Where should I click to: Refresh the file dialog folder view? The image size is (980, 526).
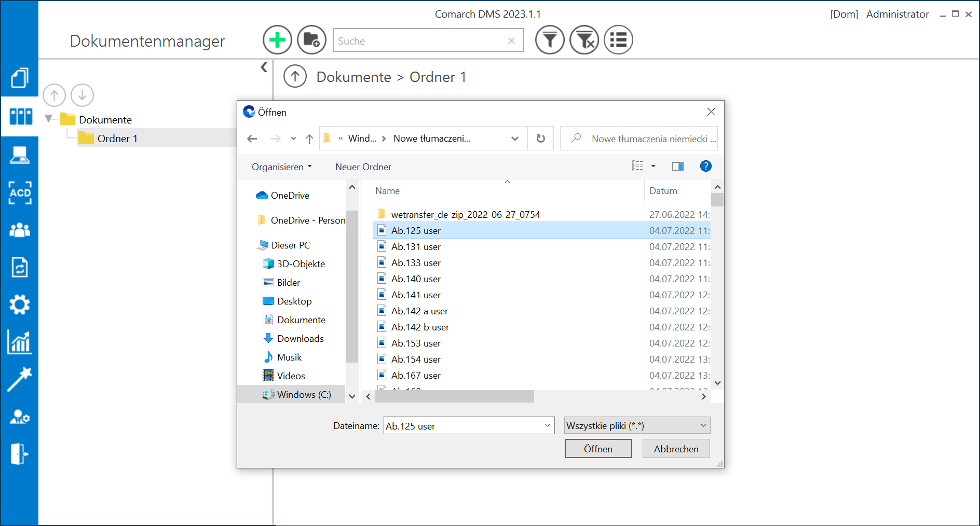click(x=540, y=139)
